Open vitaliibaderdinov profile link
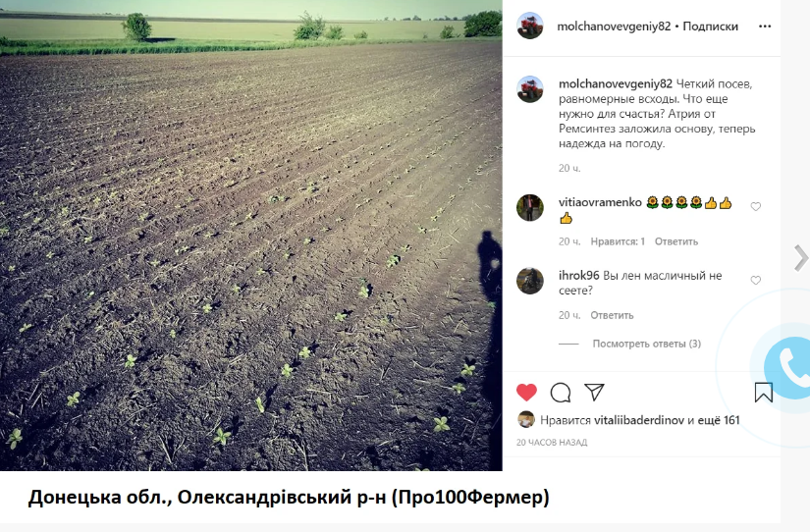The height and width of the screenshot is (532, 810). click(639, 420)
